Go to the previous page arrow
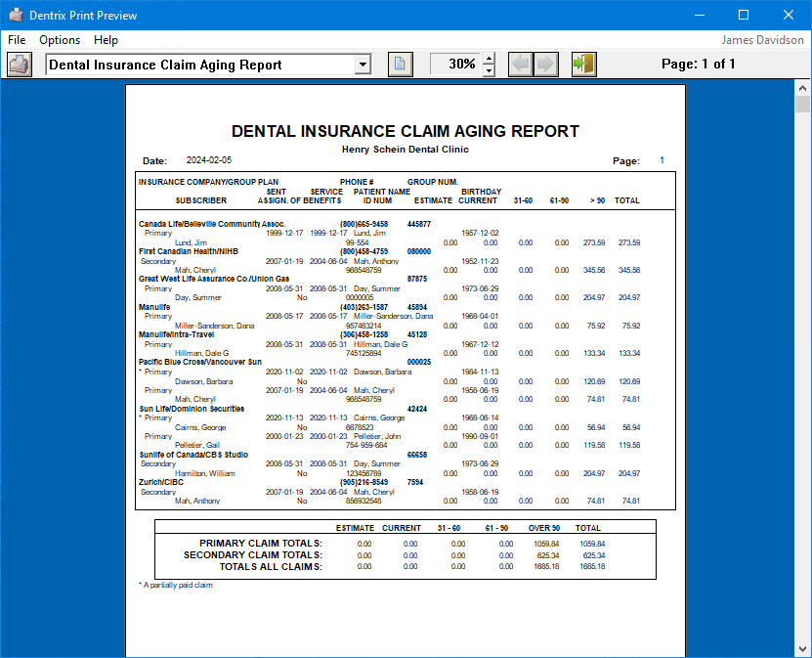812x658 pixels. [x=521, y=65]
